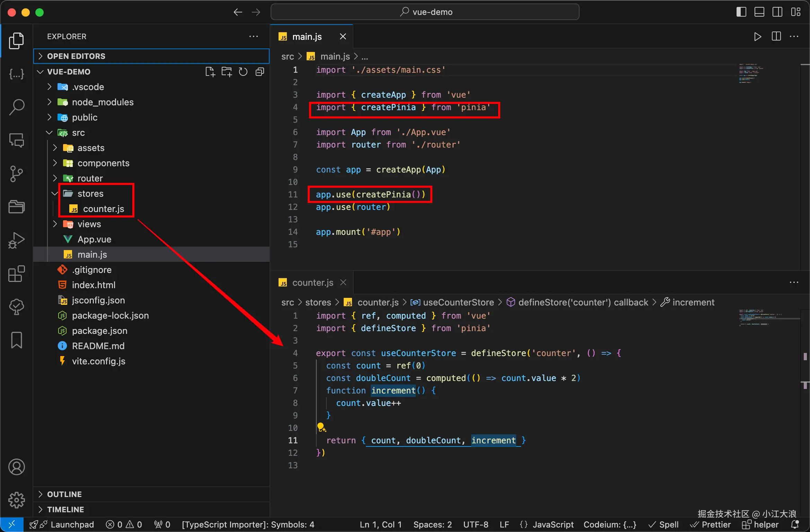Open Source Control view icon
Image resolution: width=810 pixels, height=532 pixels.
point(16,174)
